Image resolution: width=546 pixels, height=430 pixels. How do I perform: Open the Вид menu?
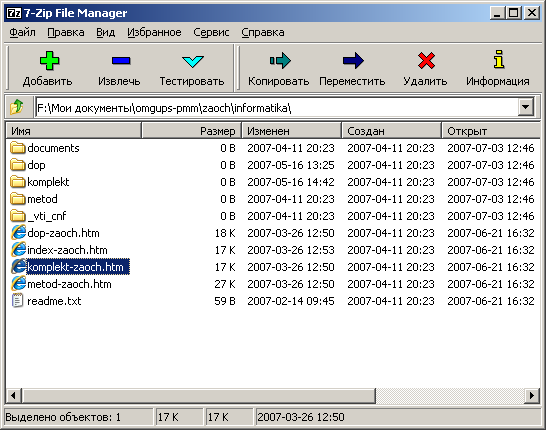(106, 32)
